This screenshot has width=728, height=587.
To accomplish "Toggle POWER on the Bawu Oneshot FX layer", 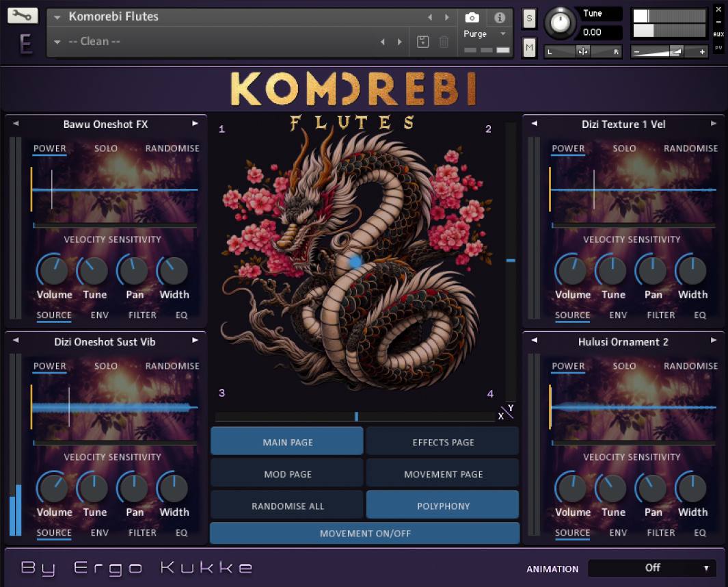I will (x=50, y=148).
